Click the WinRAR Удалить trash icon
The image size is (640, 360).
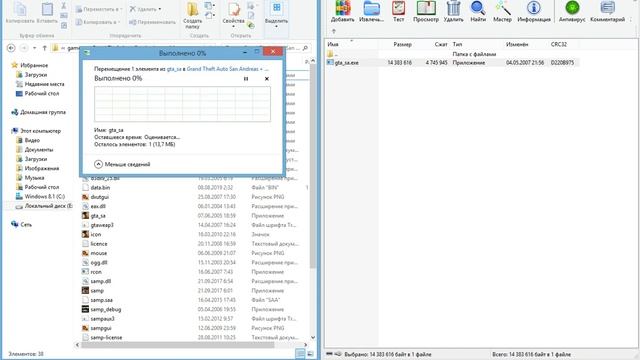453,11
